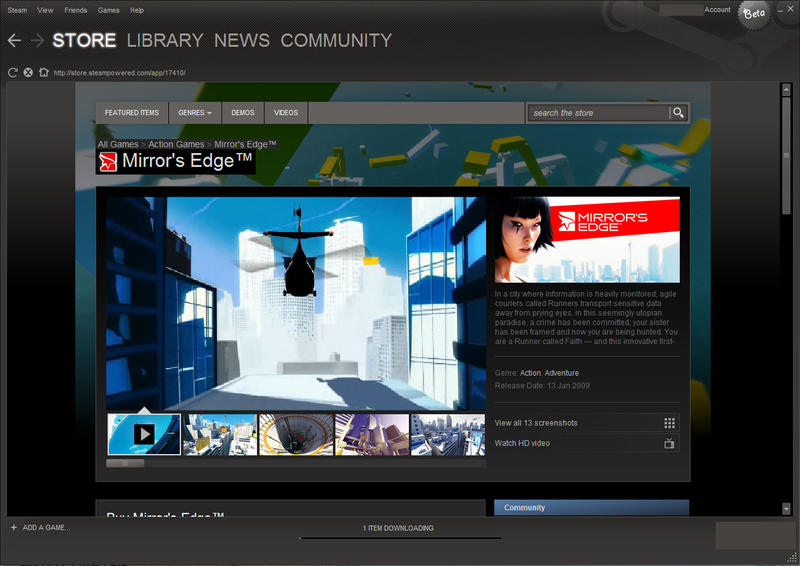
Task: Open the Games menu
Action: [109, 10]
